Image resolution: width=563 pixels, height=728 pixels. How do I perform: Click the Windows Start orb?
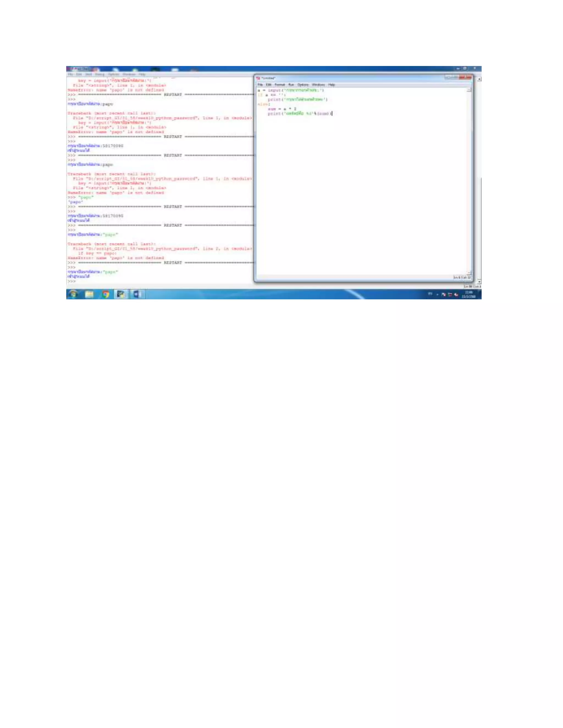point(73,294)
